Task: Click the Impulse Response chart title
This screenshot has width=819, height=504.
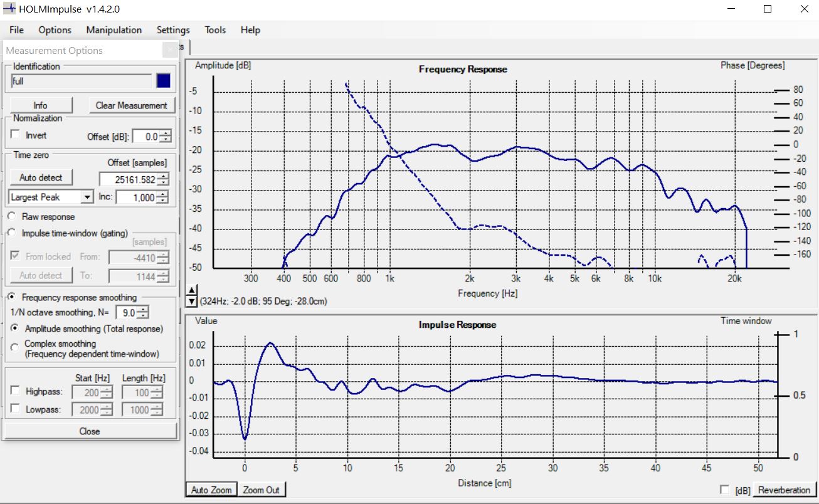Action: 457,325
